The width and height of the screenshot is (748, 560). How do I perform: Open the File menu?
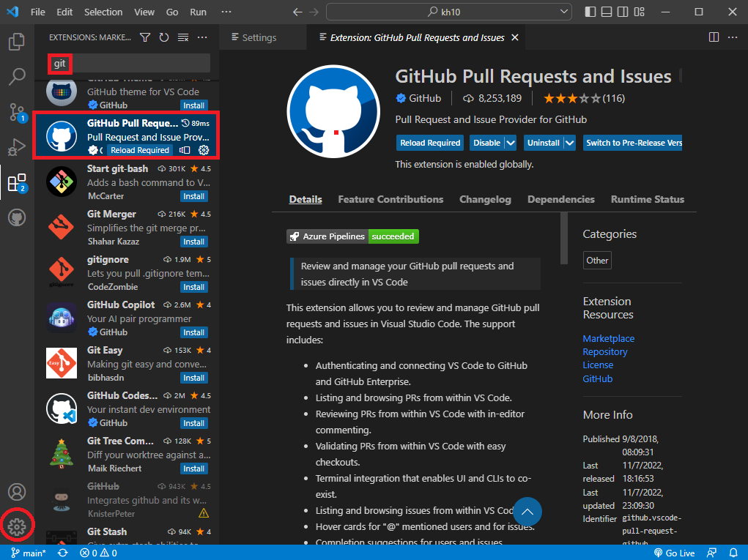pos(37,12)
